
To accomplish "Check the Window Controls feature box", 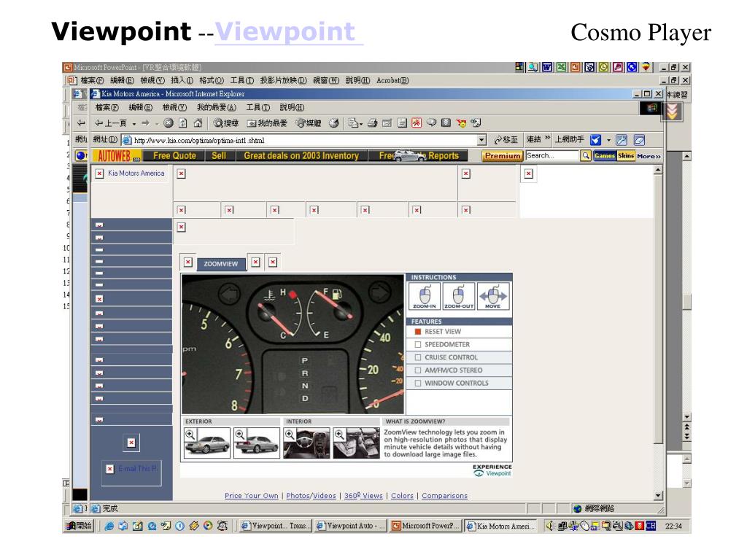I will pyautogui.click(x=418, y=383).
